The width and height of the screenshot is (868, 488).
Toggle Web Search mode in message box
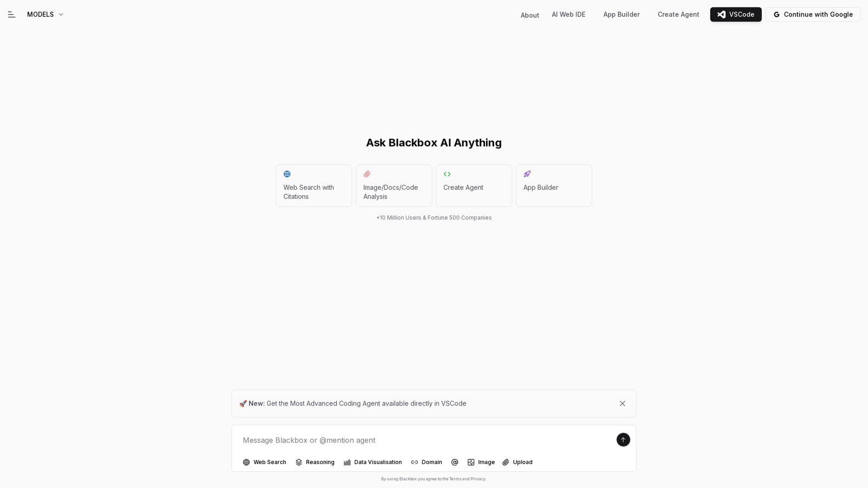pos(264,463)
